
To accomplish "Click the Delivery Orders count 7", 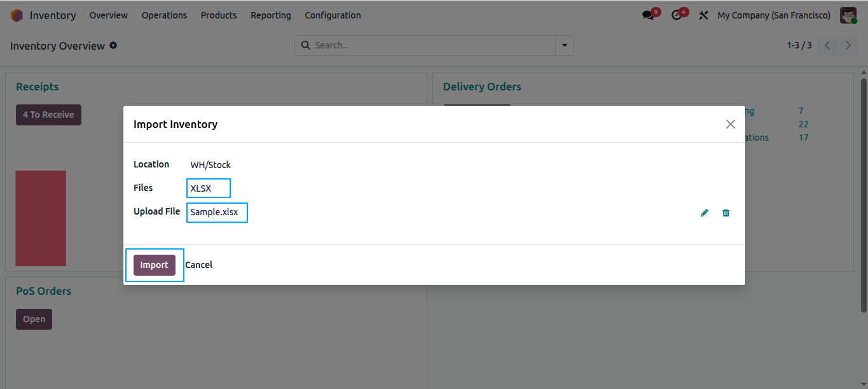I will coord(801,111).
